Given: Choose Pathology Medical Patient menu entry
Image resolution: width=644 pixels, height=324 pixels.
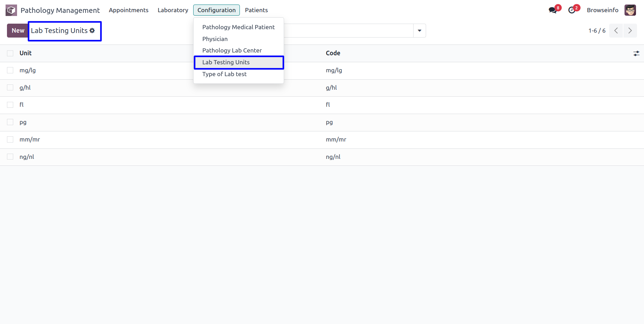Looking at the screenshot, I should pyautogui.click(x=238, y=27).
